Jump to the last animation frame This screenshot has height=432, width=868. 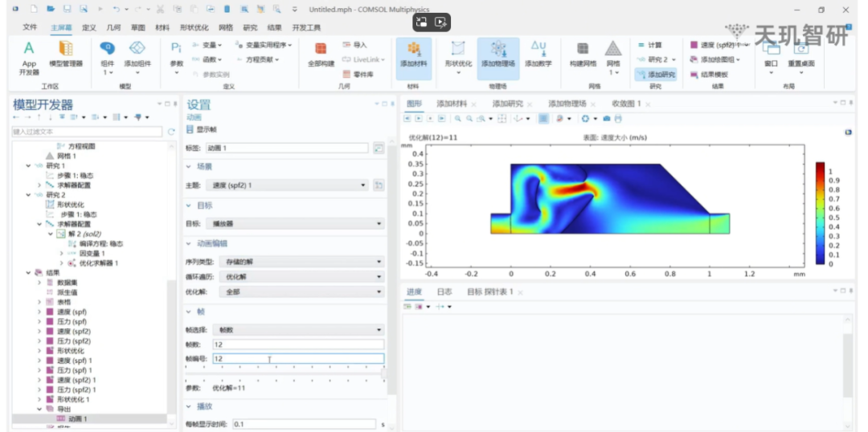tap(441, 118)
